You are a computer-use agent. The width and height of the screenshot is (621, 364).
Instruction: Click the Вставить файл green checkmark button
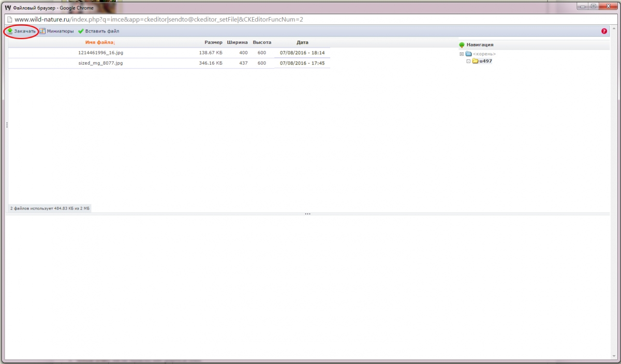coord(99,32)
